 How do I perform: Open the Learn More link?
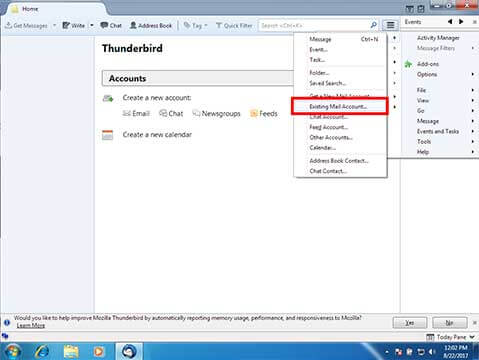tap(31, 325)
